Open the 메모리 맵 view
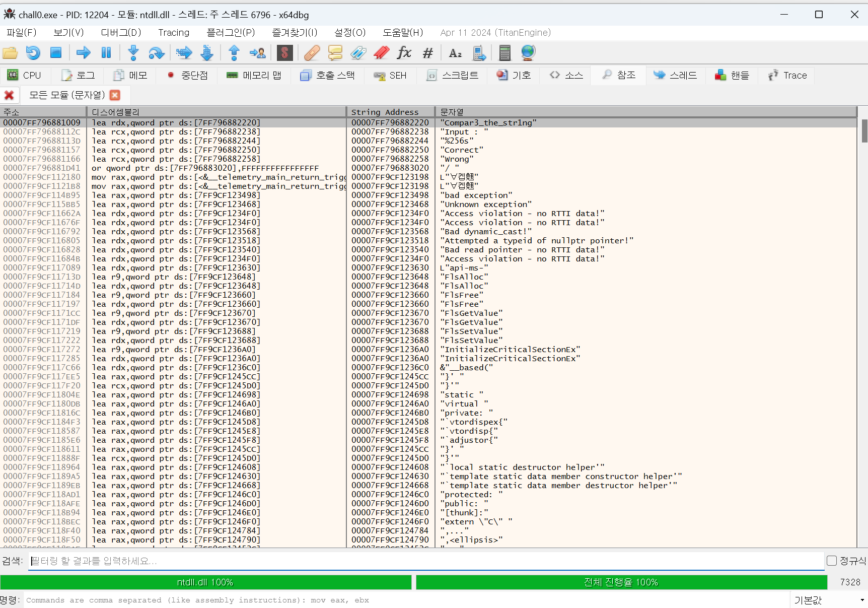Image resolution: width=868 pixels, height=608 pixels. tap(254, 75)
